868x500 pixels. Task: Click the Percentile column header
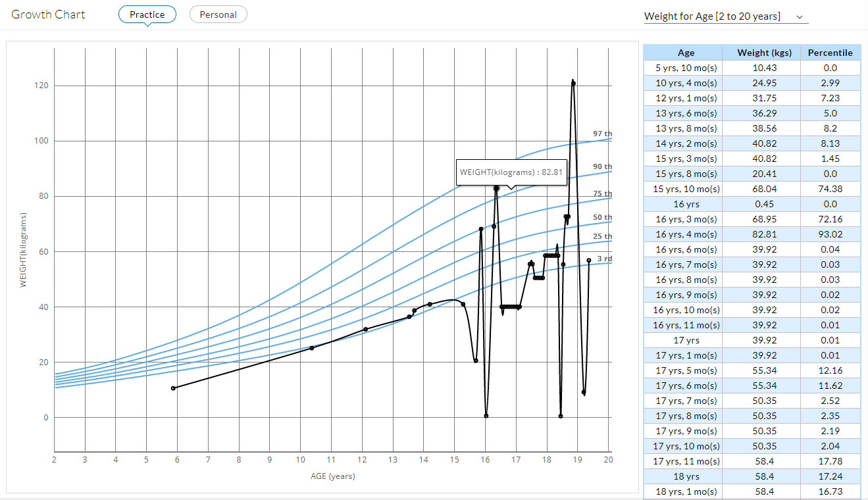pos(830,52)
